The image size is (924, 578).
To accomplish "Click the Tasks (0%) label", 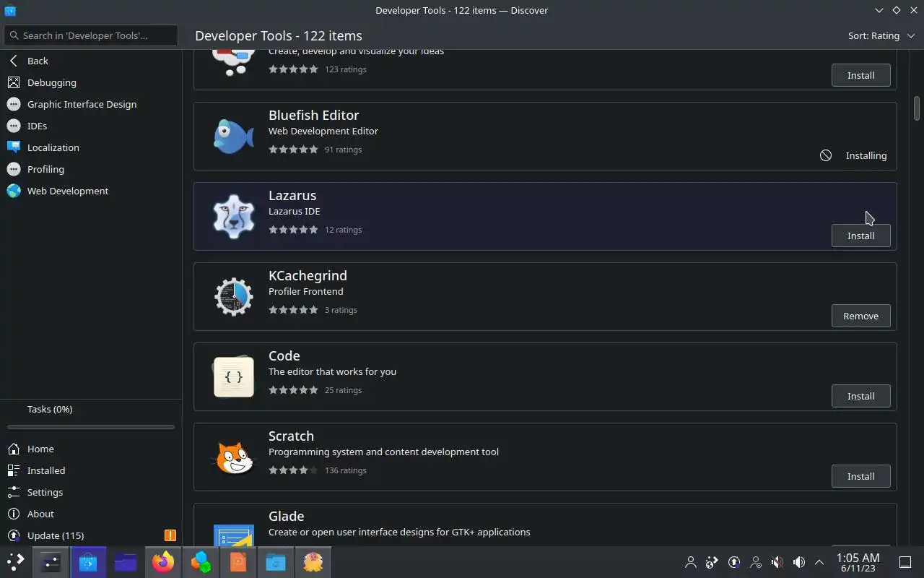I will [x=50, y=409].
